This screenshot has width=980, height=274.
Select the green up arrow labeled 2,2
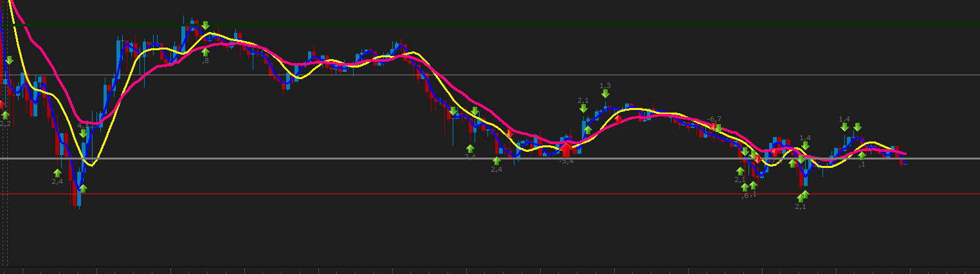click(5, 115)
